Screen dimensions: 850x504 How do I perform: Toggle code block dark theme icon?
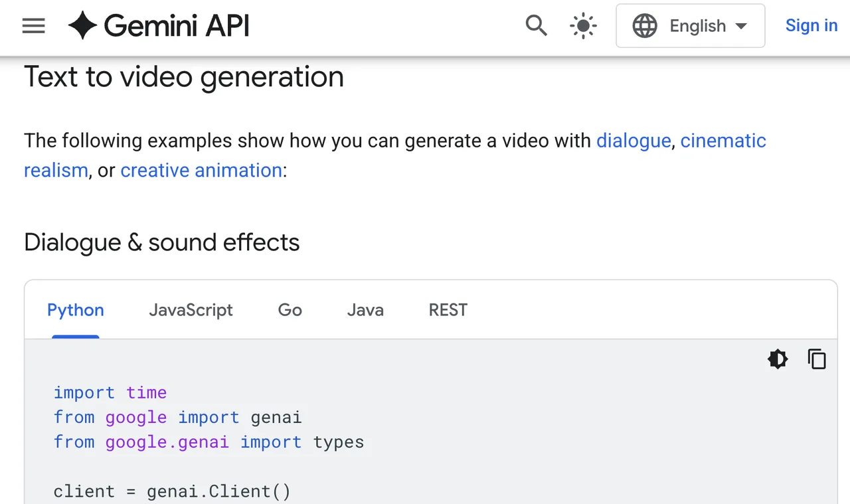click(778, 359)
